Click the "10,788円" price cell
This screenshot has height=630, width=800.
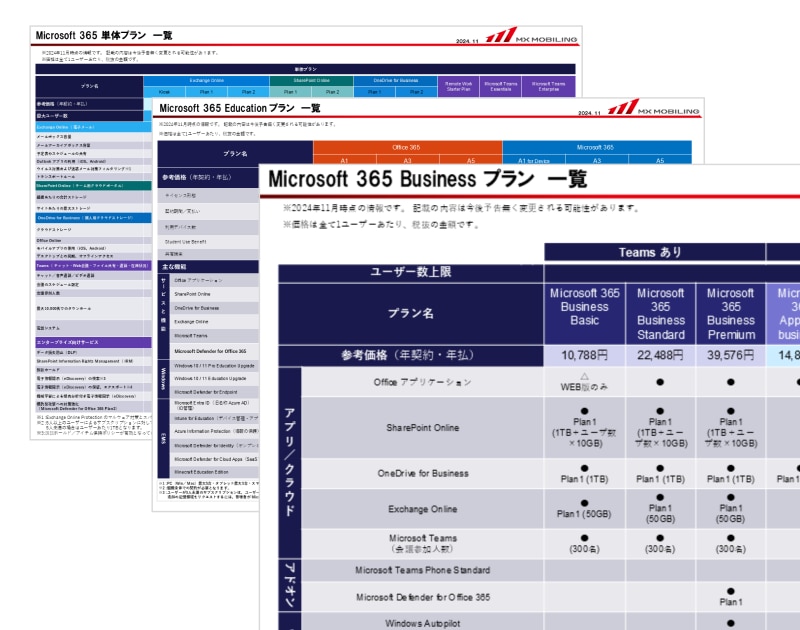585,355
